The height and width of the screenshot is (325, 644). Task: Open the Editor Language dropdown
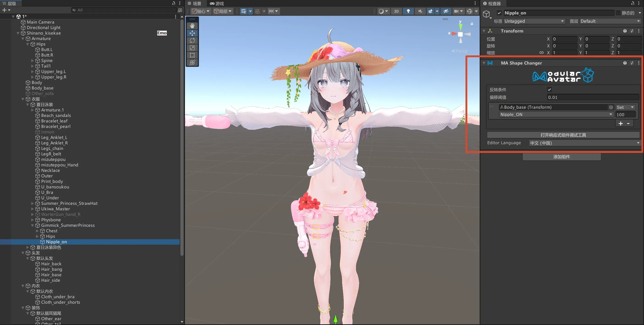tap(585, 143)
